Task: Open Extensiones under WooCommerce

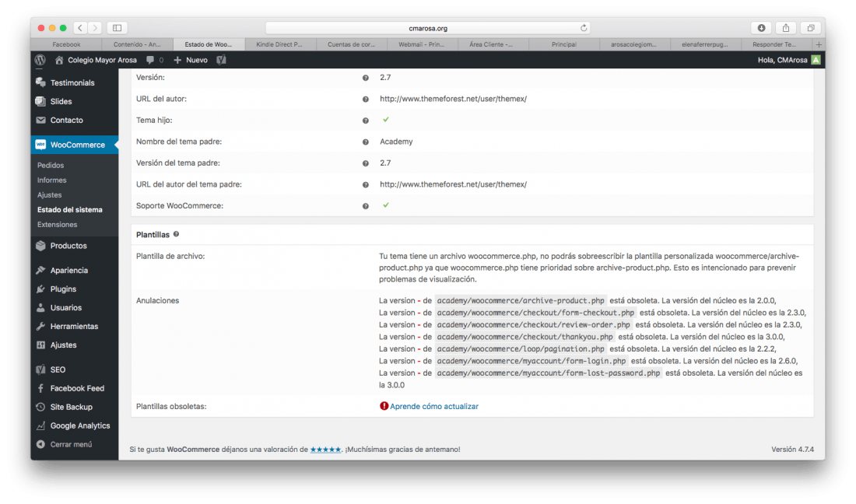Action: coord(58,224)
